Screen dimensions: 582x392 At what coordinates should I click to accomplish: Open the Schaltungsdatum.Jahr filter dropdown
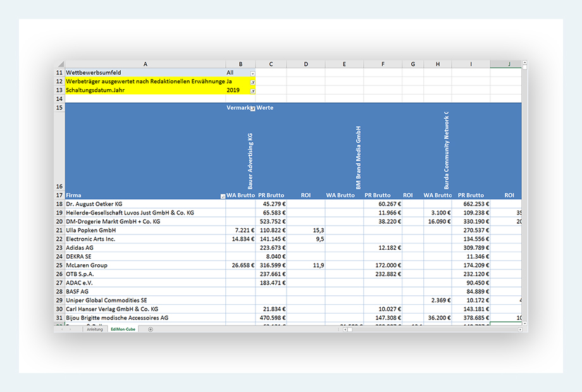pyautogui.click(x=252, y=91)
